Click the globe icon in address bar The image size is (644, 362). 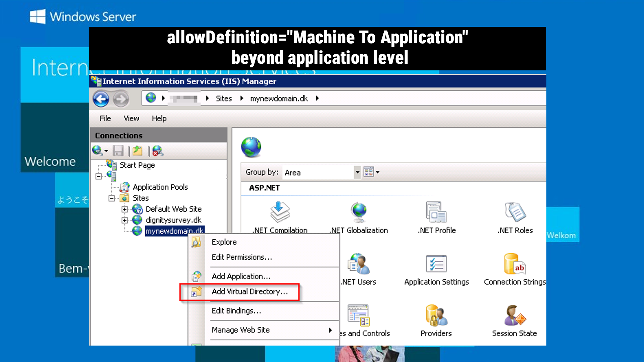tap(151, 98)
